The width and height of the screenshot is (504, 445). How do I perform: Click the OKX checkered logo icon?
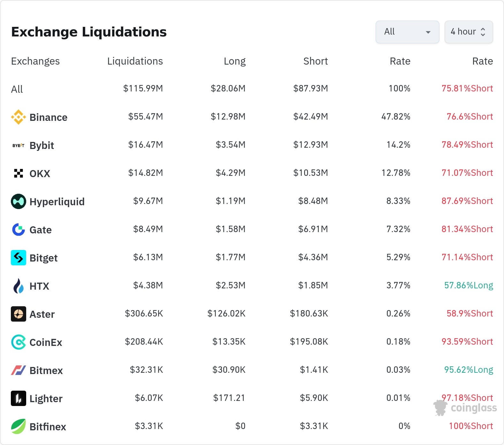coord(19,173)
